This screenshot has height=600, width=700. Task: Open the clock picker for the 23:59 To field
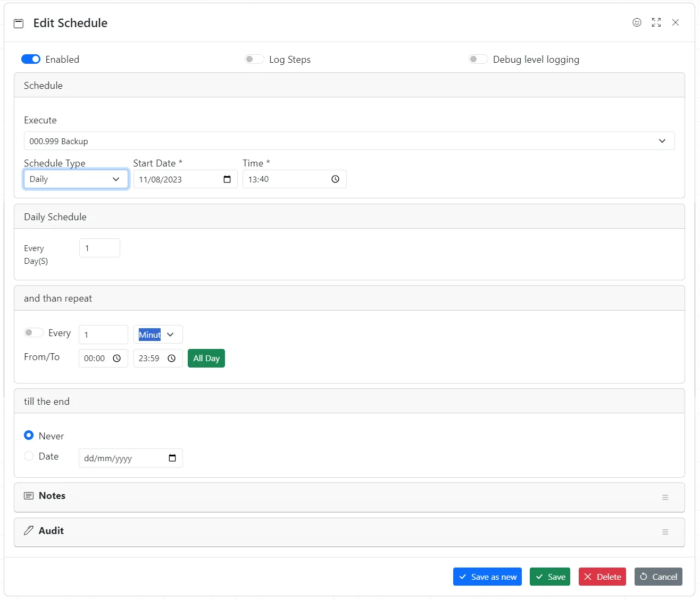pos(172,358)
